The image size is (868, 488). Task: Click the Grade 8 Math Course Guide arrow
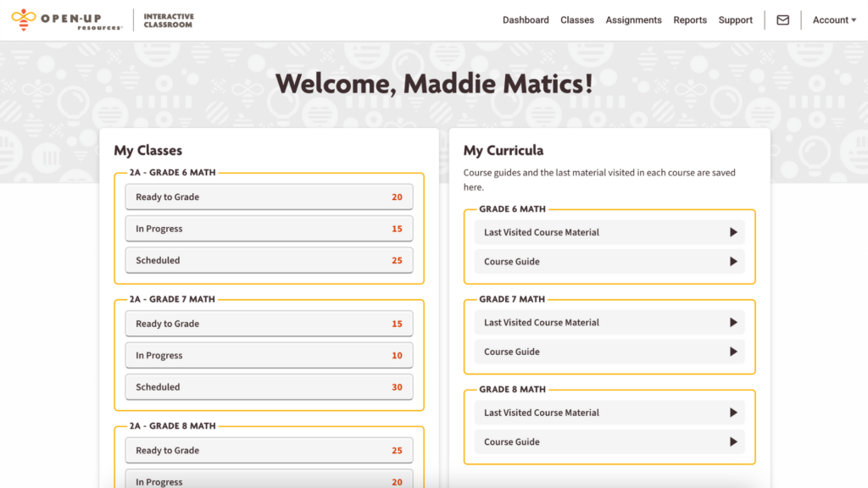point(733,442)
